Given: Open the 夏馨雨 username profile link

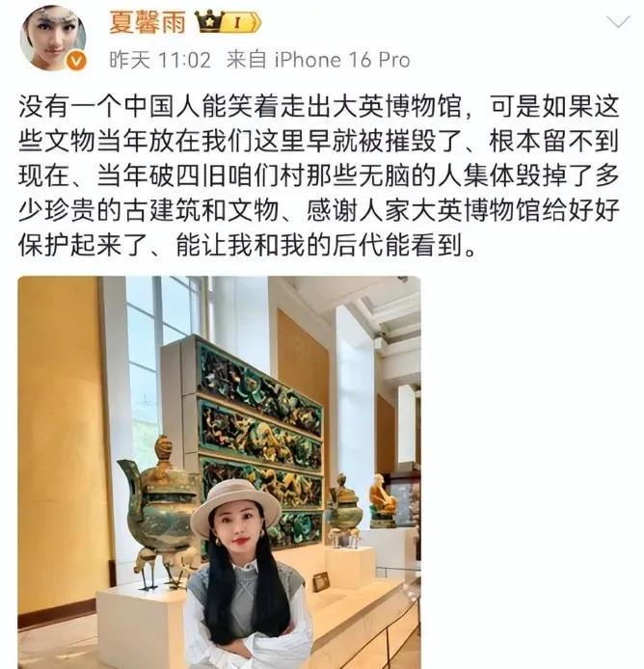Looking at the screenshot, I should pos(148,22).
